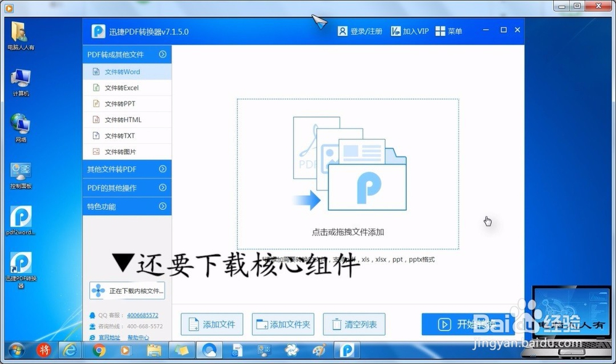Select the 网络 desktop icon
Image resolution: width=616 pixels, height=364 pixels.
click(20, 128)
